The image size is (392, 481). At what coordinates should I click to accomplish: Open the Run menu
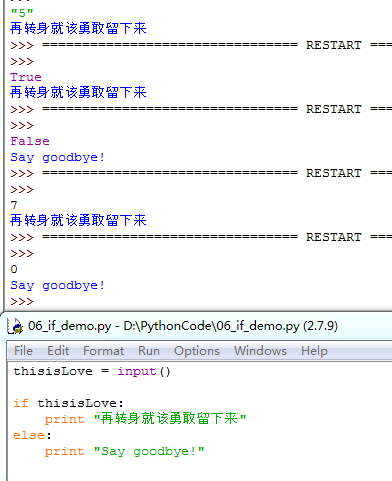[x=149, y=351]
